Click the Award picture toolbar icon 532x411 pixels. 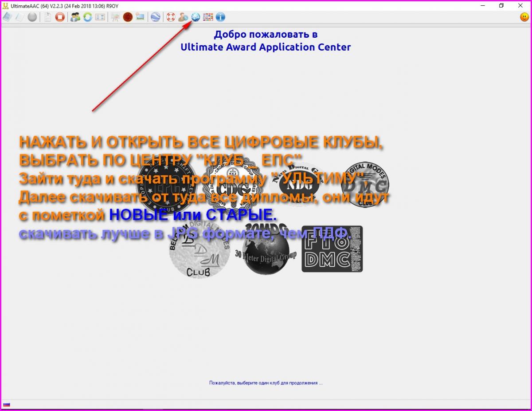click(x=141, y=17)
